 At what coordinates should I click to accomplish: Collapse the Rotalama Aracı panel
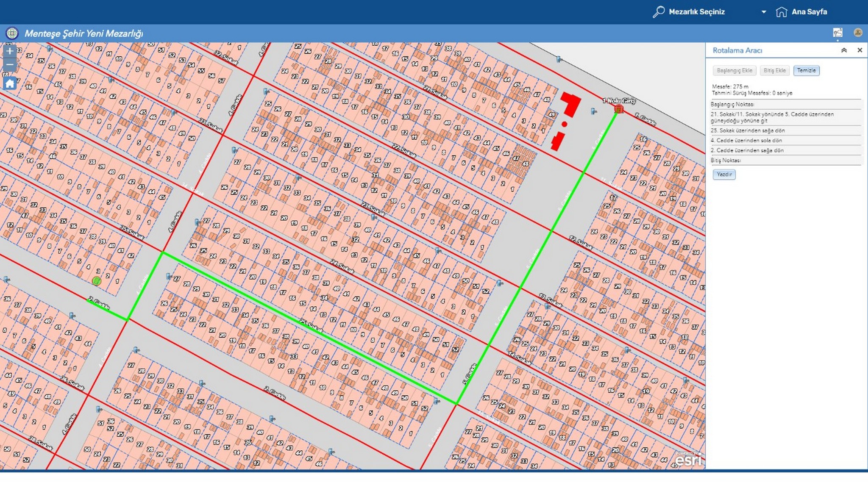(x=844, y=50)
